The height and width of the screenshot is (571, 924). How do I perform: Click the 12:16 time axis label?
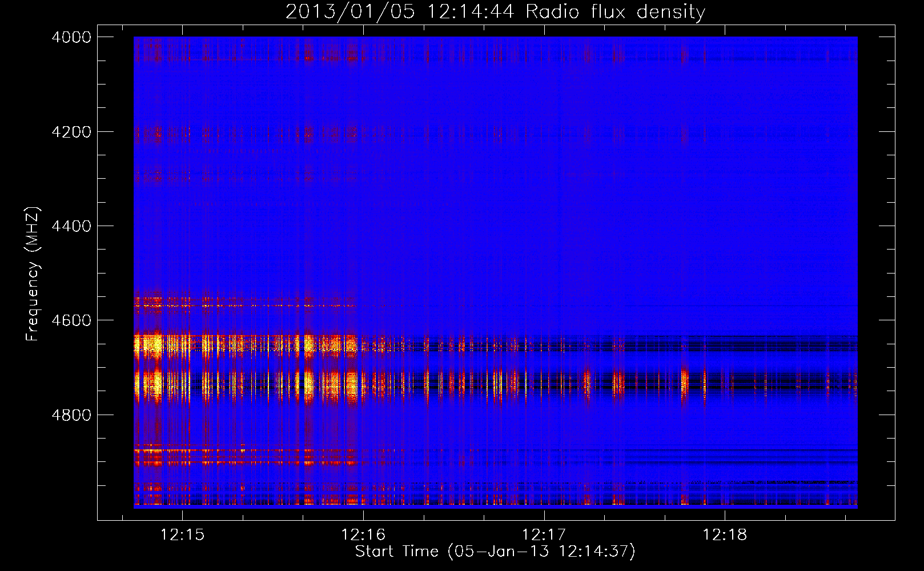point(363,535)
